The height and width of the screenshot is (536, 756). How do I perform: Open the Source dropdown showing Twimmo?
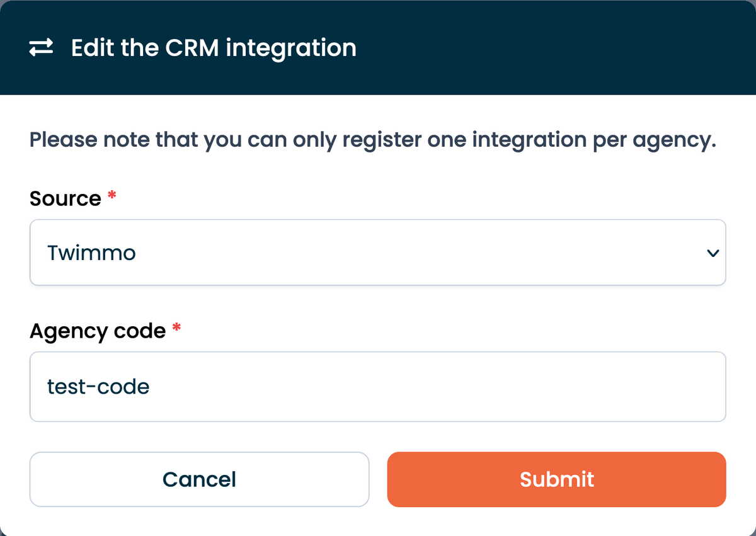pos(378,253)
